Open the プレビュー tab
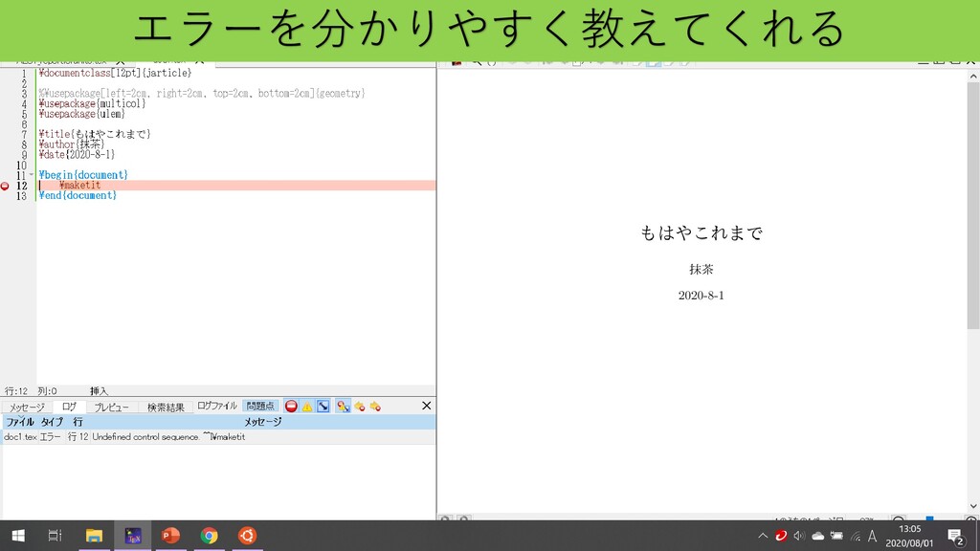The image size is (980, 551). point(111,407)
